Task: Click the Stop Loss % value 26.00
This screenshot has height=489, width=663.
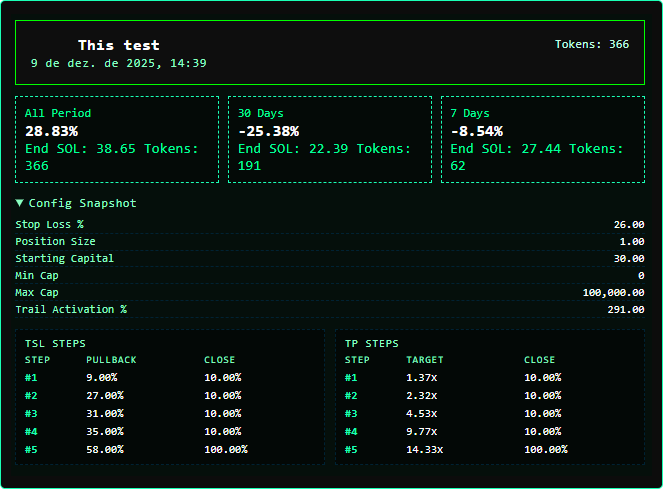Action: [629, 225]
